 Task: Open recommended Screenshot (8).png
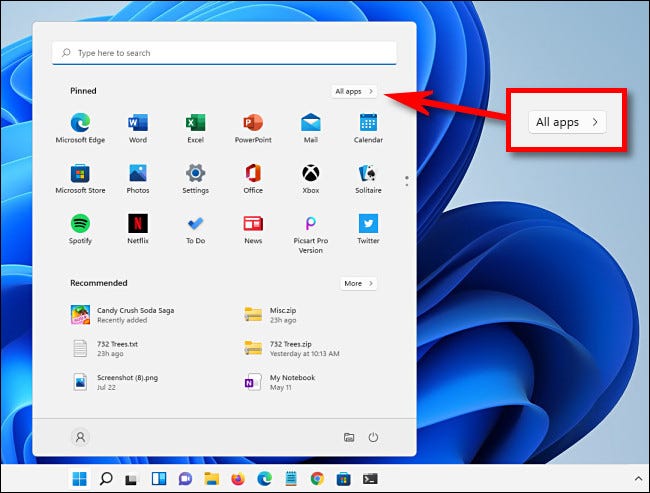(114, 382)
